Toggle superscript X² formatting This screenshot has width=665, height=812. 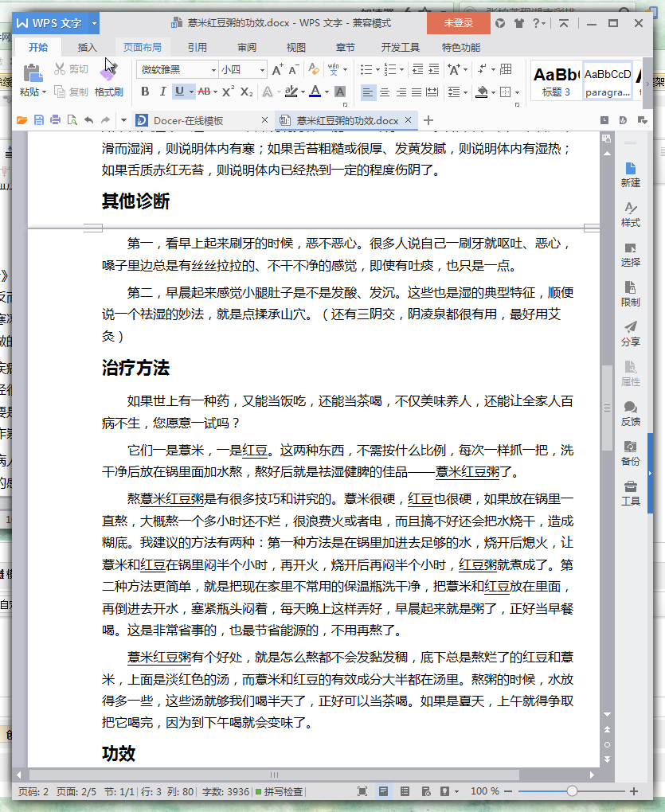(229, 92)
